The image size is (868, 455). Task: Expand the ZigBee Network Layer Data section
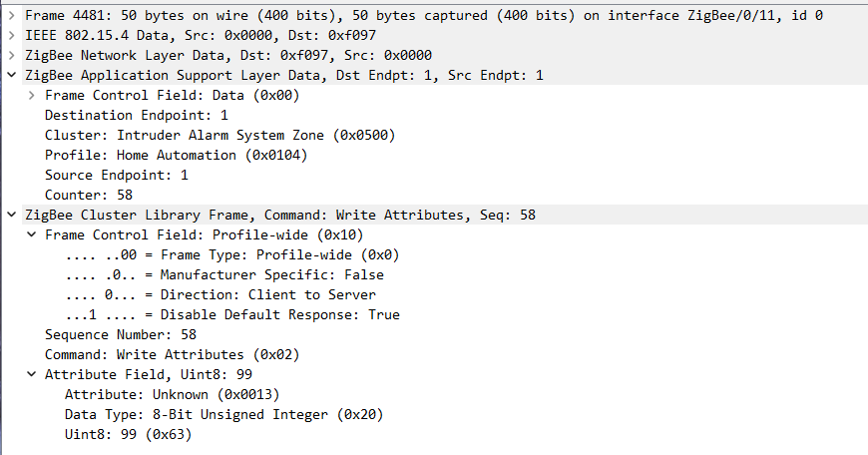tap(11, 56)
